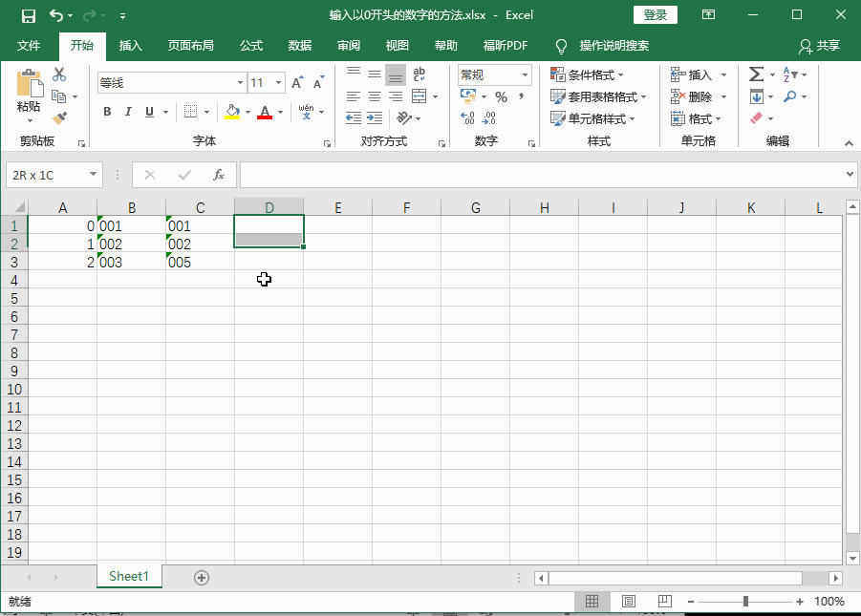Click the Percent Style % icon
Image resolution: width=861 pixels, height=616 pixels.
click(x=500, y=96)
